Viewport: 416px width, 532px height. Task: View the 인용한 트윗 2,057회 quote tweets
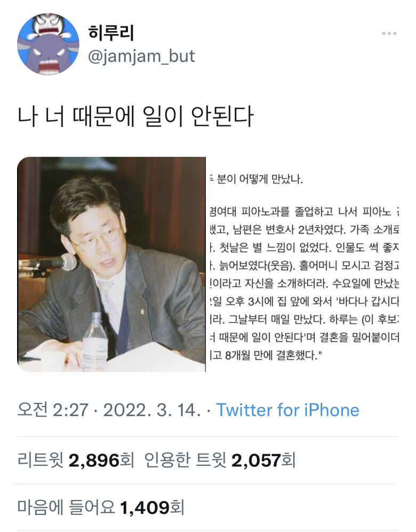[220, 460]
